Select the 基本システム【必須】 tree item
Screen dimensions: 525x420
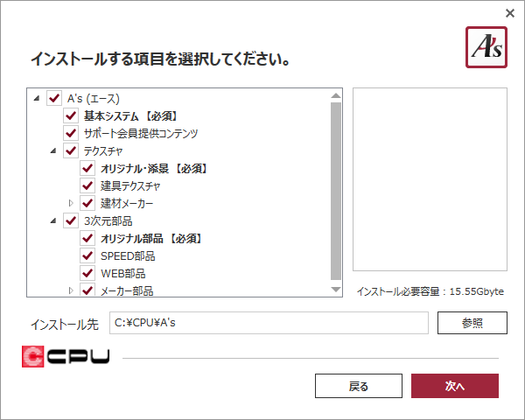[x=130, y=115]
